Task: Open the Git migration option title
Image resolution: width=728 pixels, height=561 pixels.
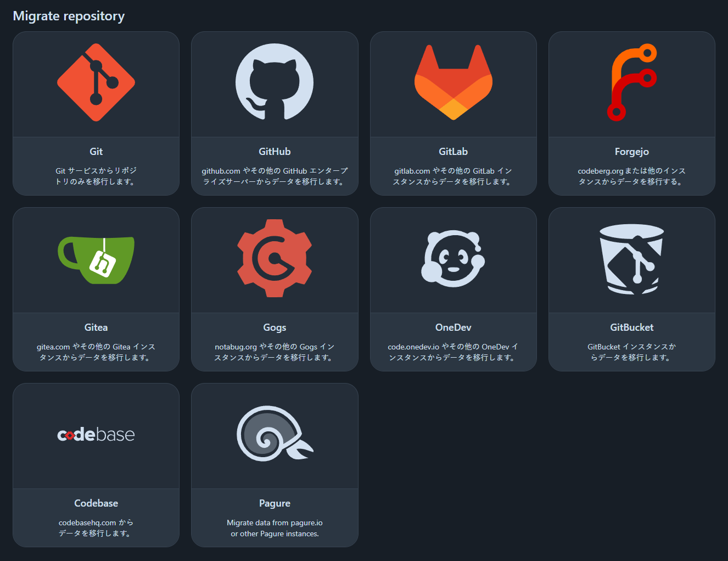Action: pos(96,152)
